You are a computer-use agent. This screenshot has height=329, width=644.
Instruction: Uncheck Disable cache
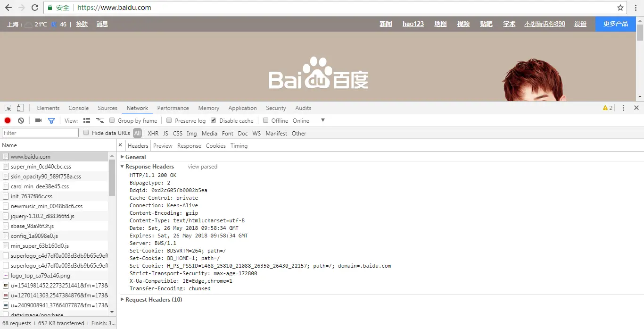pos(214,120)
